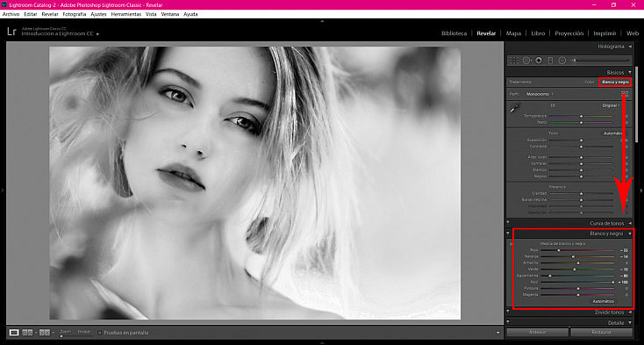Viewport: 644px width, 345px height.
Task: Adjust the Aguamarina slider handle
Action: click(x=550, y=276)
